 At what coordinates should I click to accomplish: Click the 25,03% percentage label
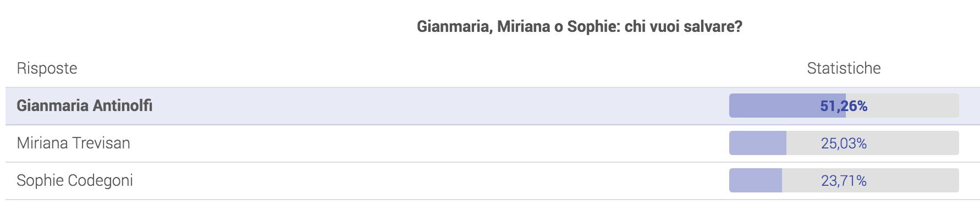pos(844,143)
